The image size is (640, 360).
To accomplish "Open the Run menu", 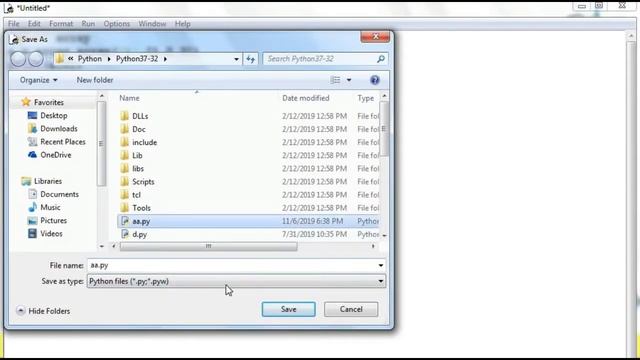I will (x=88, y=24).
